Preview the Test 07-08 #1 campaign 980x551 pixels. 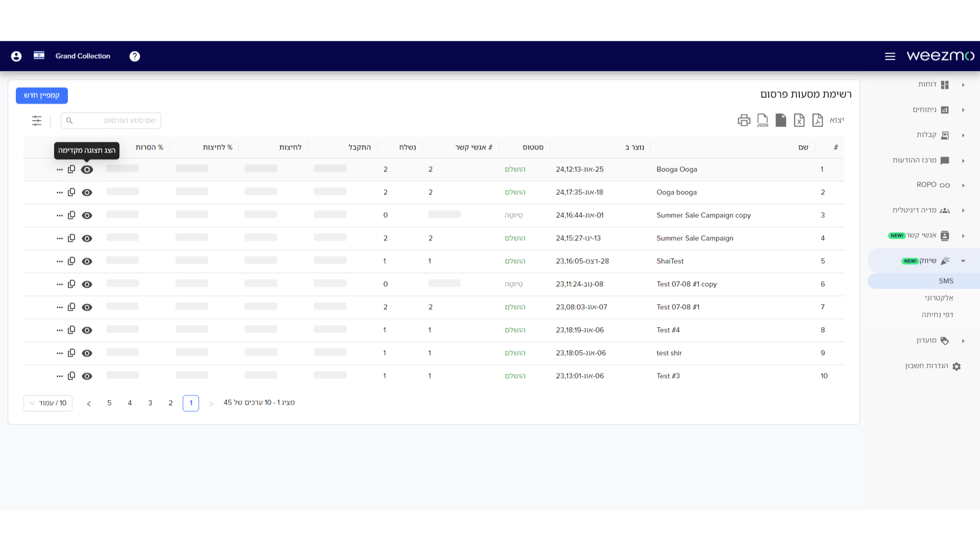pos(87,307)
